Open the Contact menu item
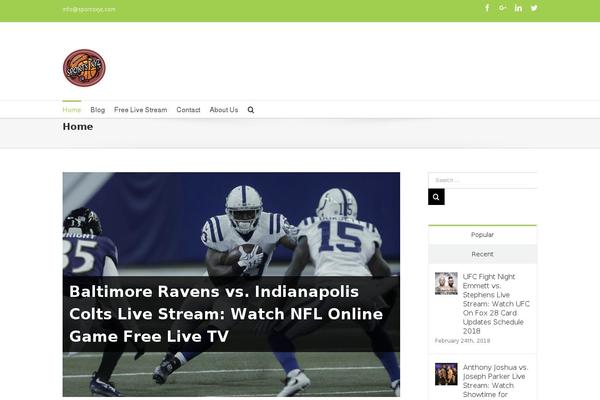 pyautogui.click(x=188, y=110)
